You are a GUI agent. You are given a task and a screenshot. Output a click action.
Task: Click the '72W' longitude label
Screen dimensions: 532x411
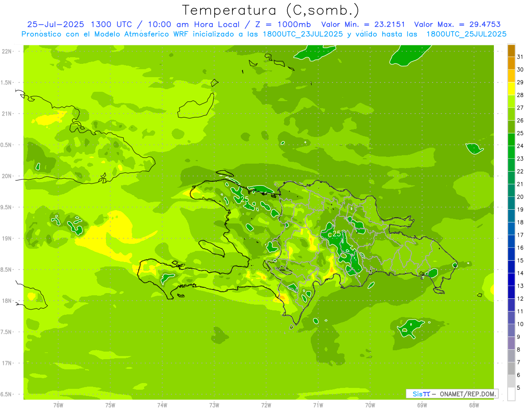coord(266,405)
